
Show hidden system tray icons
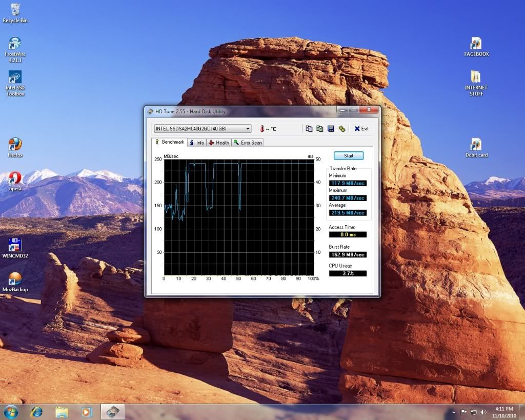(x=454, y=412)
